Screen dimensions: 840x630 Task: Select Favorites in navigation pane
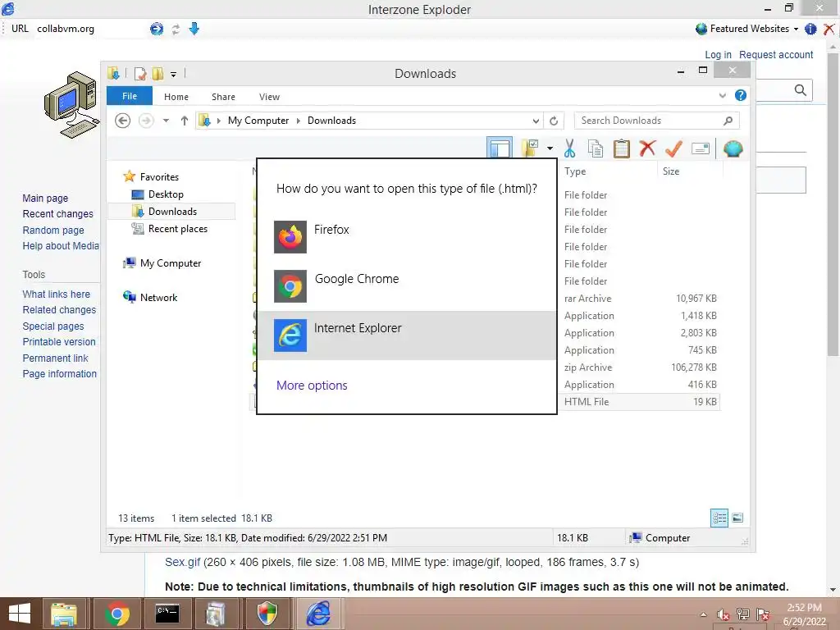click(159, 177)
